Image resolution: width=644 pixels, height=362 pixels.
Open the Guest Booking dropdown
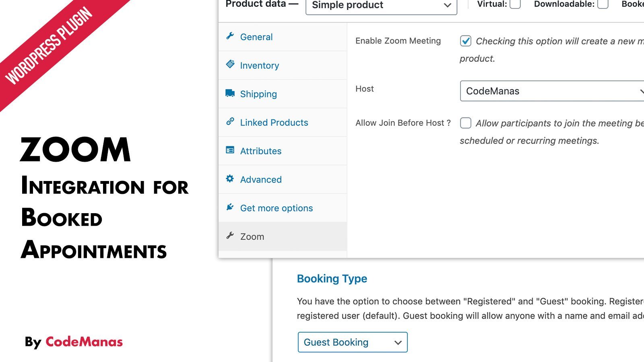coord(353,342)
